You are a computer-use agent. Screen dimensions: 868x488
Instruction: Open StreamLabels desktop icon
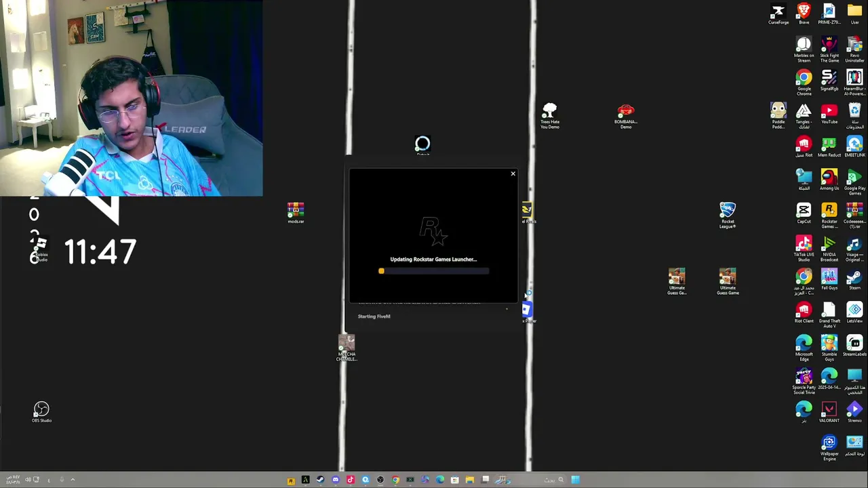pos(854,346)
